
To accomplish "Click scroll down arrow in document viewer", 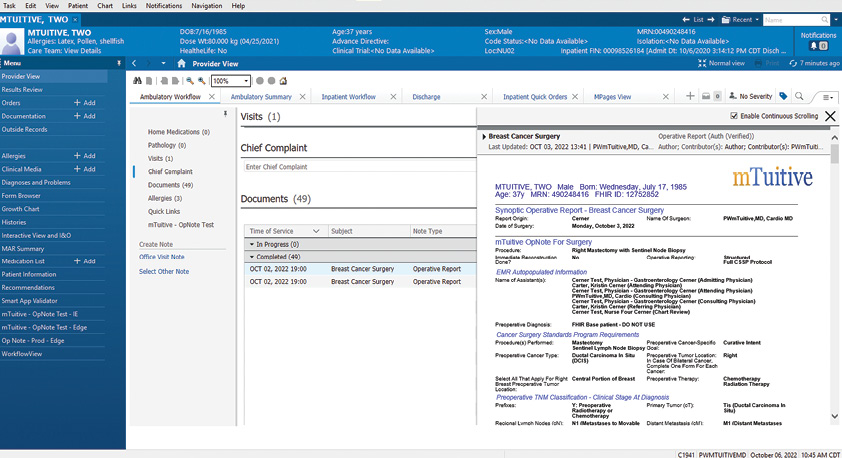I will pos(834,416).
